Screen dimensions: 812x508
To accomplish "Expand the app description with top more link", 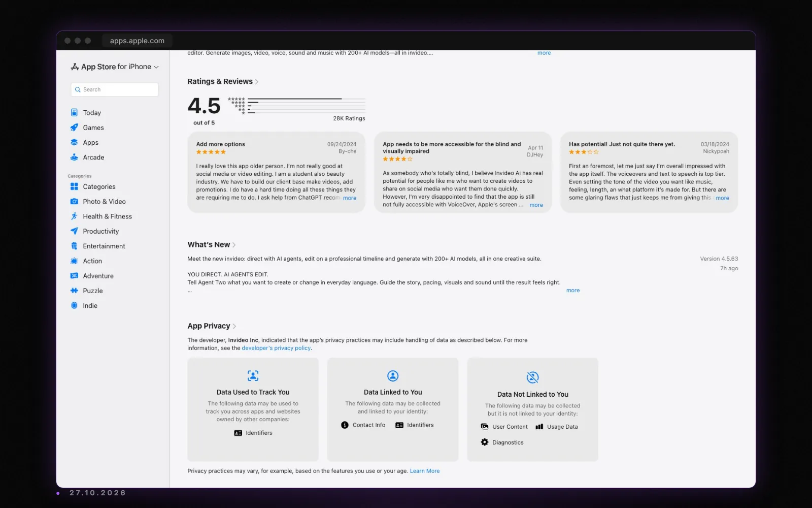I will point(544,53).
